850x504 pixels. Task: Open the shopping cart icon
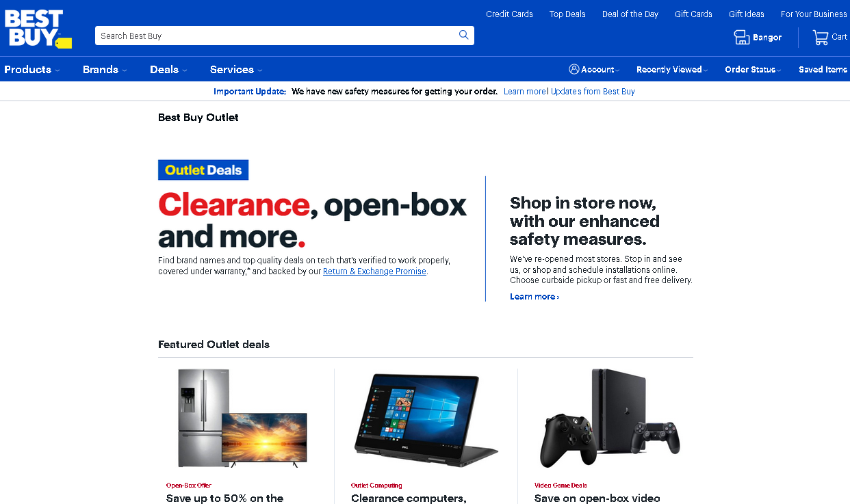(820, 37)
